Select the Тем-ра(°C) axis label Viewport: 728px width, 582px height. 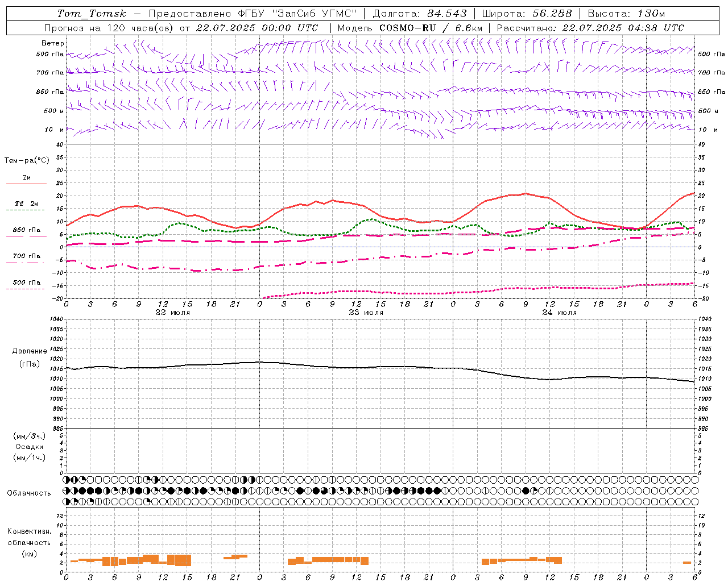27,161
